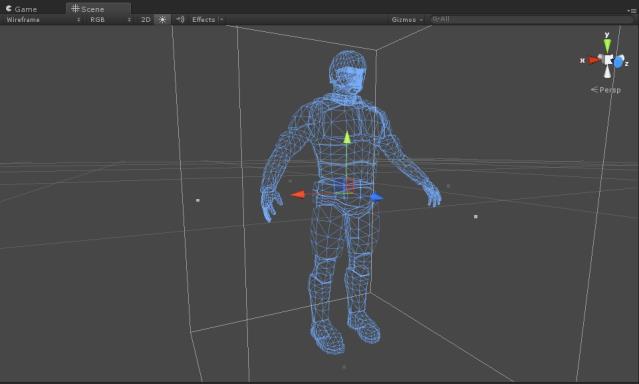Click the green Y axis gizmo cone
This screenshot has height=384, width=639.
click(607, 45)
